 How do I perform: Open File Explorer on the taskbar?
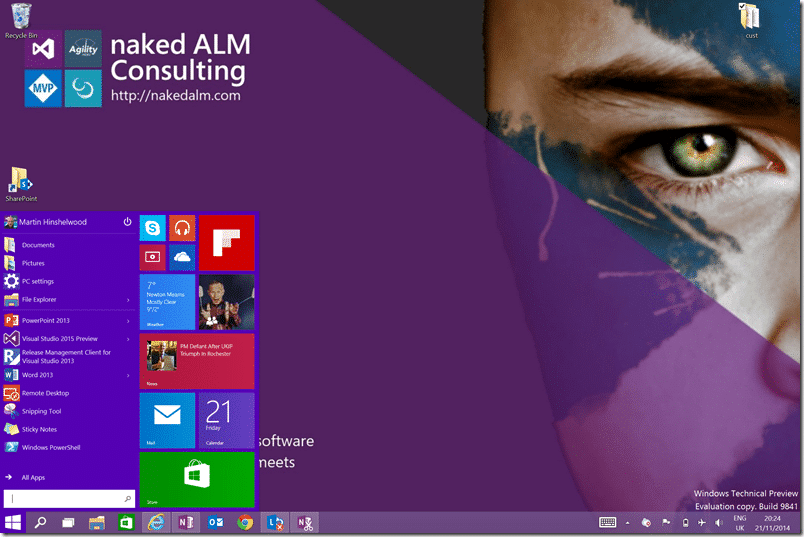click(x=96, y=523)
